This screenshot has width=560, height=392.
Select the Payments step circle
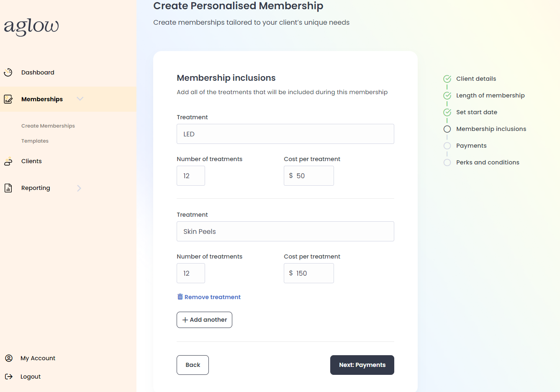coord(447,146)
